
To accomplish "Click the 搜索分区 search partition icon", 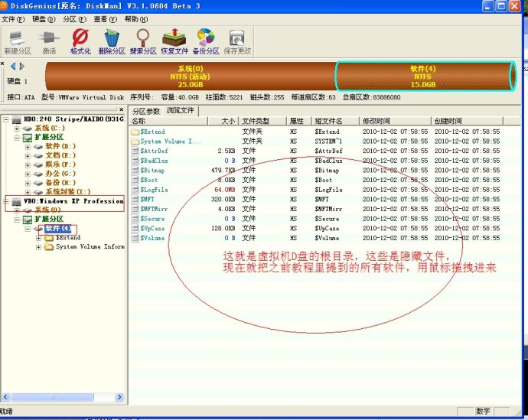I will click(143, 42).
